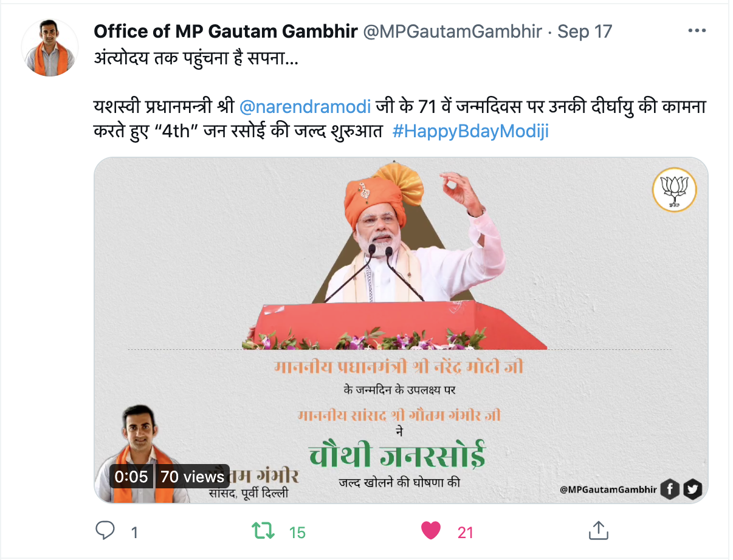
Task: Toggle the pink heart like icon
Action: (431, 531)
